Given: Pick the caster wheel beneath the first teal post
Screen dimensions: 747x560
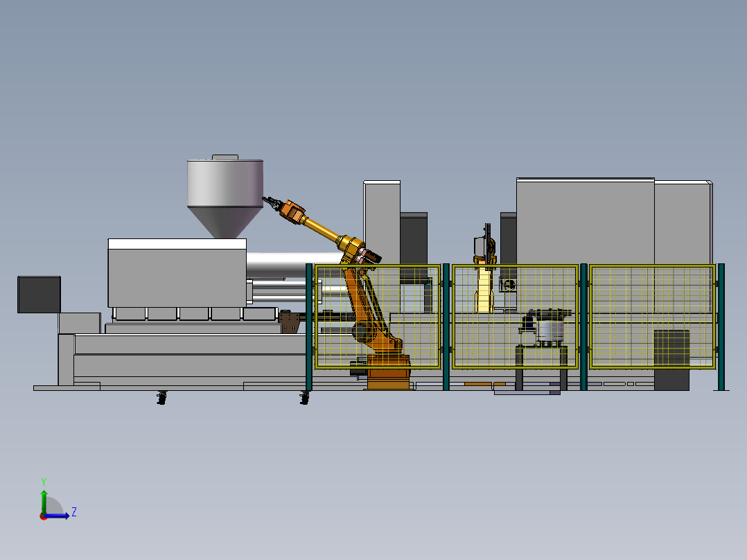Looking at the screenshot, I should coord(305,398).
